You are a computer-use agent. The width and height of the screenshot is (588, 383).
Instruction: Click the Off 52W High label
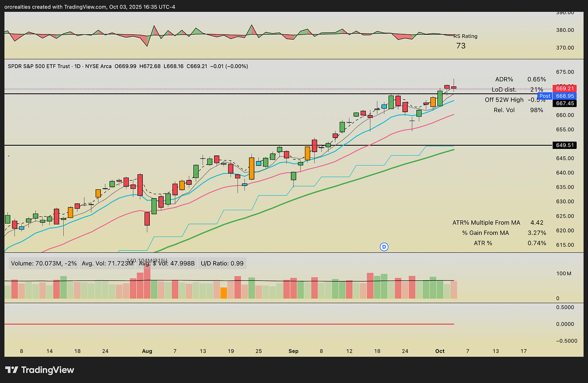click(504, 100)
